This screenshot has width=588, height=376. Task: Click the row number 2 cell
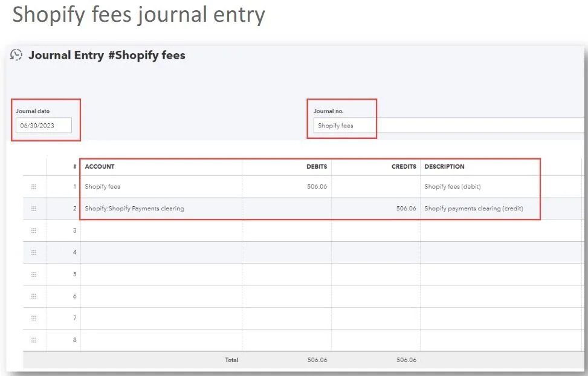point(63,209)
